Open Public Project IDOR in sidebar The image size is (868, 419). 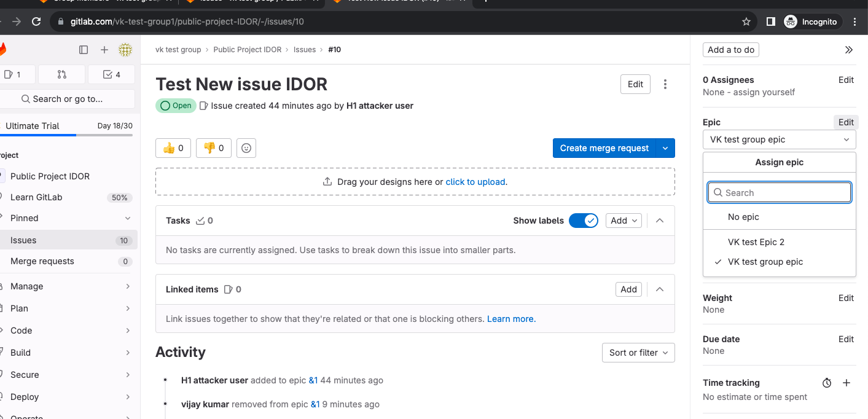[x=68, y=176]
